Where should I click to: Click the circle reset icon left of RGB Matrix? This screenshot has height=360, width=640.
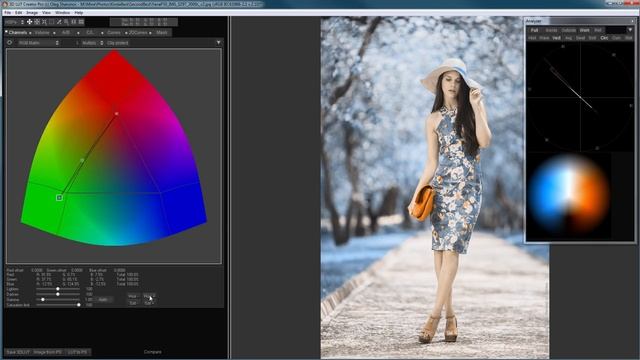[x=10, y=42]
